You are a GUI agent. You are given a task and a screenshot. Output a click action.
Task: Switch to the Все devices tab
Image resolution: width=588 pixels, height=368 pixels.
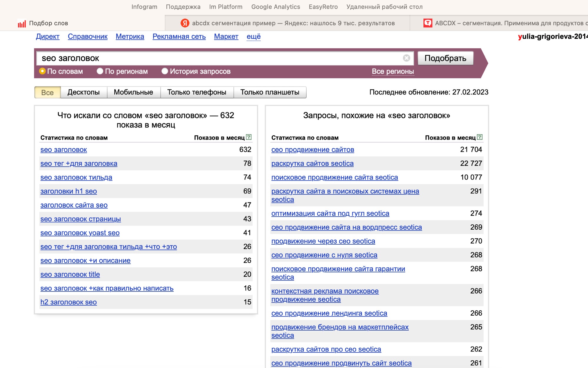(x=47, y=92)
